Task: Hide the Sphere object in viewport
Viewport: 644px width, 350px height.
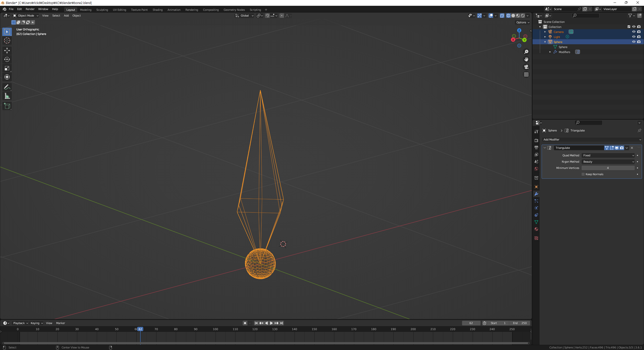Action: [x=634, y=42]
